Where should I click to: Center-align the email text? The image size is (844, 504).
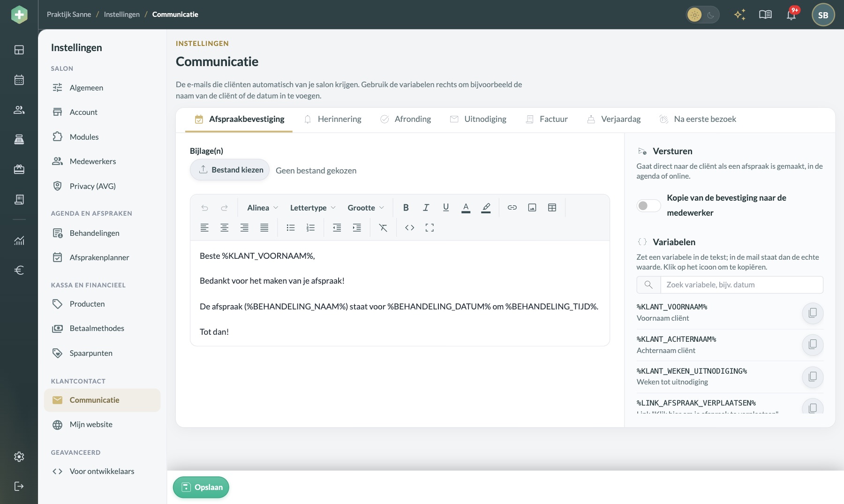[225, 228]
